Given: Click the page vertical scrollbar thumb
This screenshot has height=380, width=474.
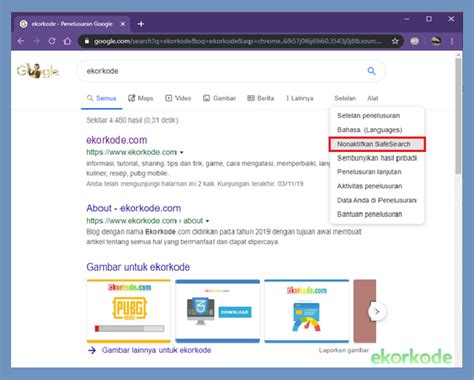Looking at the screenshot, I should tap(459, 115).
